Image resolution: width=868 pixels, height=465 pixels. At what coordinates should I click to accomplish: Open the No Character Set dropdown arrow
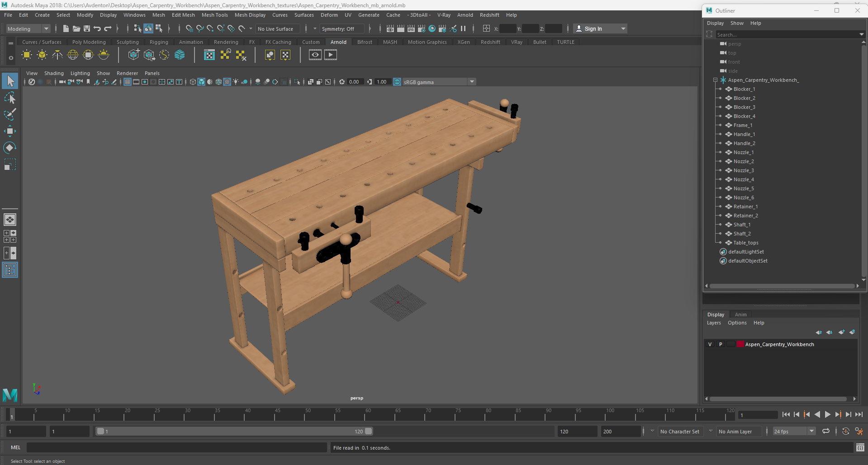click(652, 431)
